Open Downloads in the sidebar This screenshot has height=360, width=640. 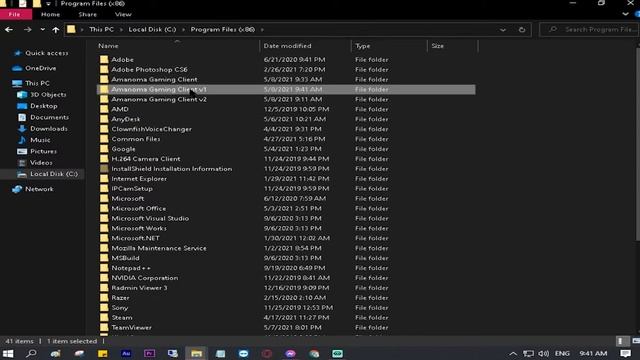pos(43,129)
